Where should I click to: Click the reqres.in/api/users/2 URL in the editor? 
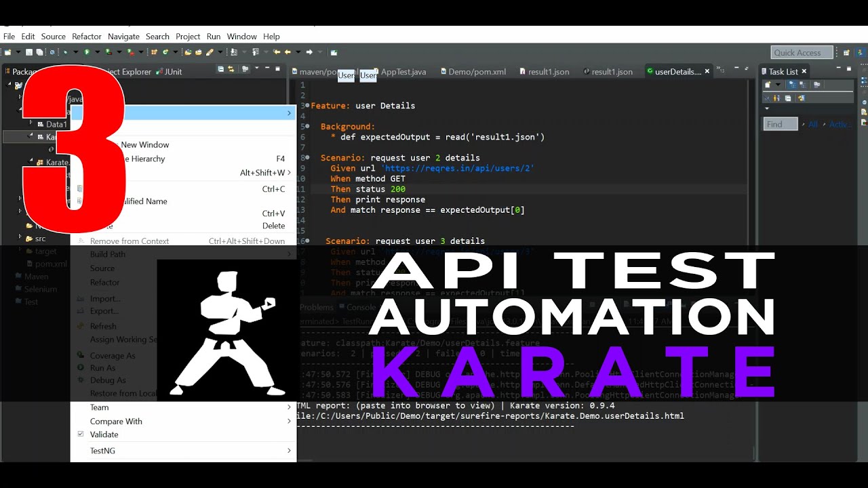pyautogui.click(x=458, y=168)
